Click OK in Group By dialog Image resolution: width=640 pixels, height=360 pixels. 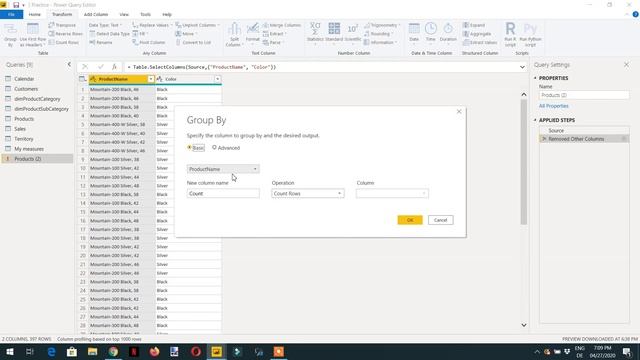pos(410,220)
